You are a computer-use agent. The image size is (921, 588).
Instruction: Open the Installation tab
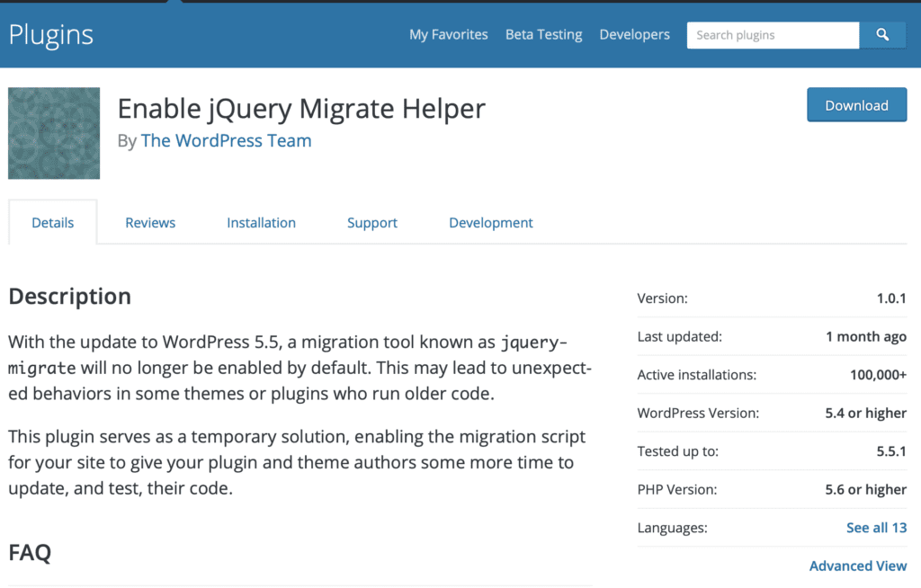click(262, 223)
